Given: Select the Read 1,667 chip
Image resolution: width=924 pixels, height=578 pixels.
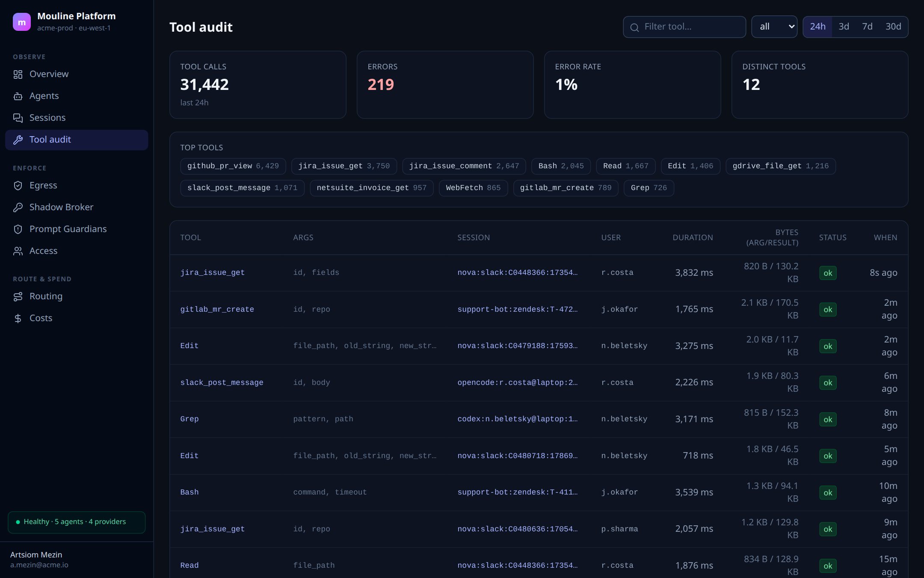Looking at the screenshot, I should 626,166.
